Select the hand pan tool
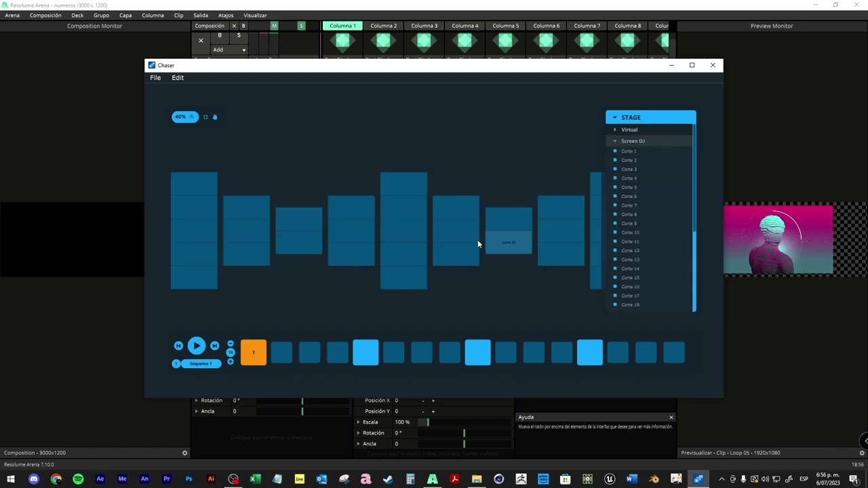Viewport: 868px width, 488px height. pos(215,117)
